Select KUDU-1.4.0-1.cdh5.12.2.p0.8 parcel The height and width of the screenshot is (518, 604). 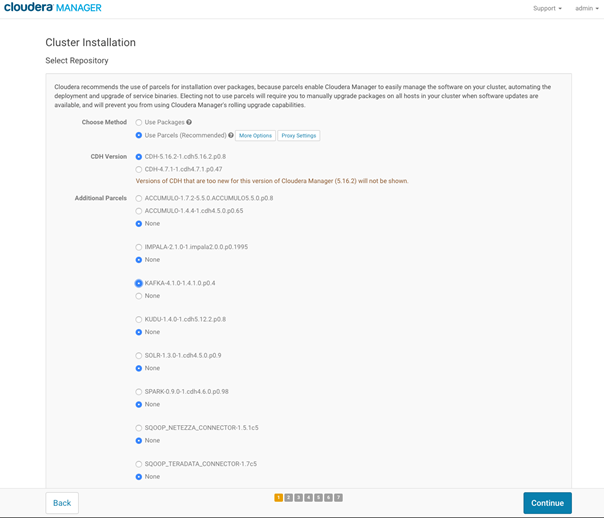(x=139, y=319)
